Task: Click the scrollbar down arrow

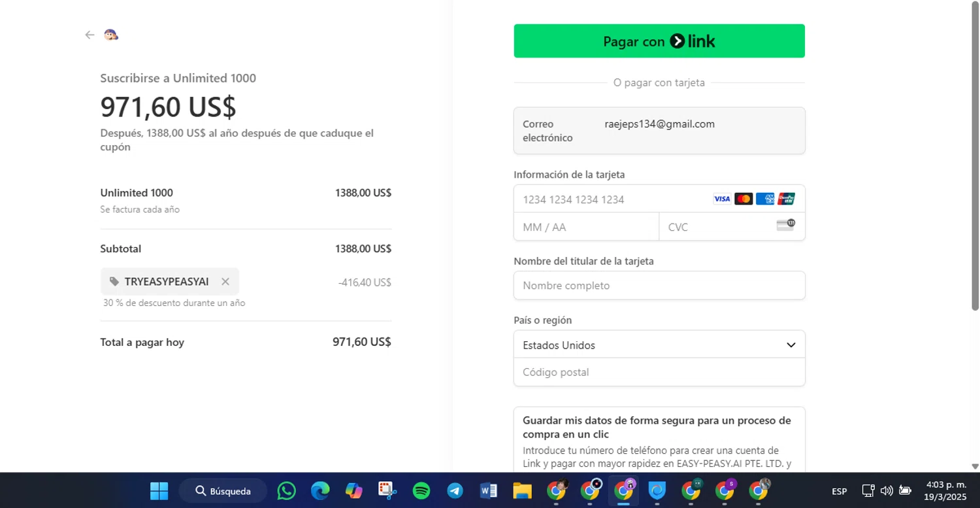Action: click(975, 466)
